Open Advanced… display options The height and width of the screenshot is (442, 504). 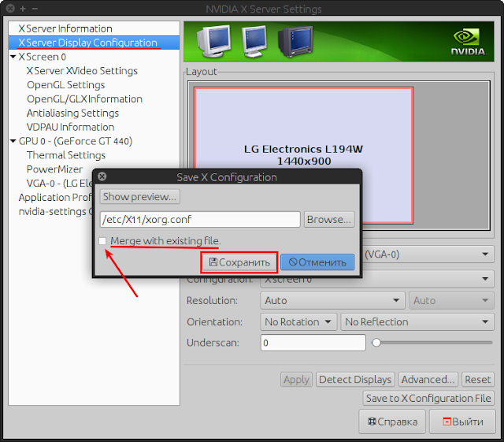[428, 380]
